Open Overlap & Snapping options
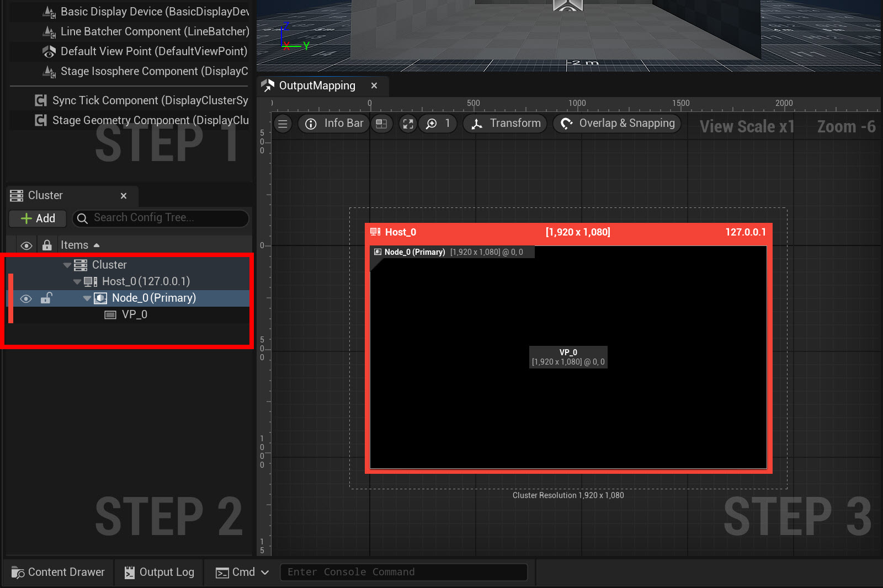The width and height of the screenshot is (883, 588). pyautogui.click(x=617, y=124)
